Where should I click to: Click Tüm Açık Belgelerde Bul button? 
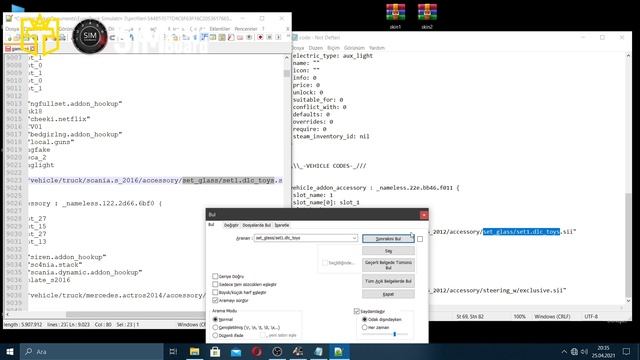coord(388,281)
